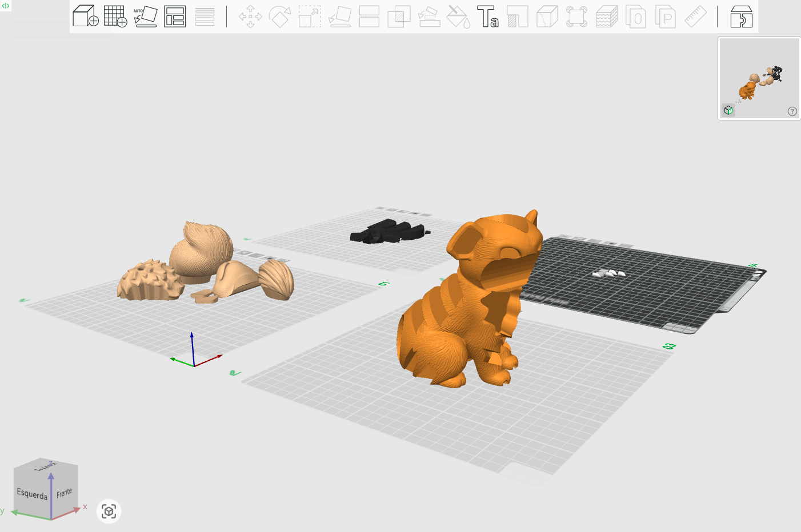Open help in the mini preview panel
801x532 pixels.
792,111
